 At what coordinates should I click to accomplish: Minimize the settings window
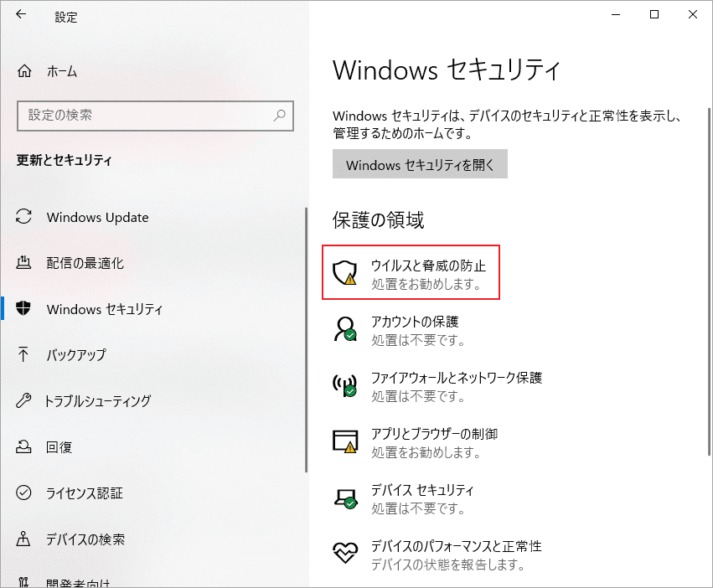[616, 14]
